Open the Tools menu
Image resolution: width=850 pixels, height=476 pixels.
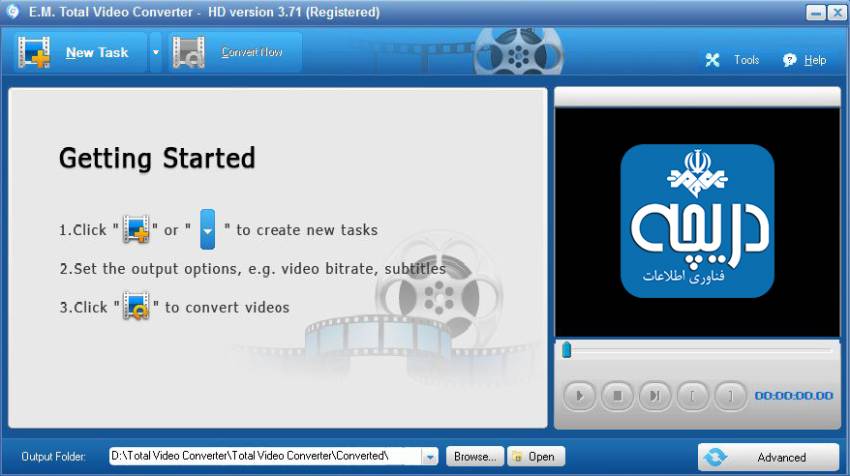click(746, 60)
